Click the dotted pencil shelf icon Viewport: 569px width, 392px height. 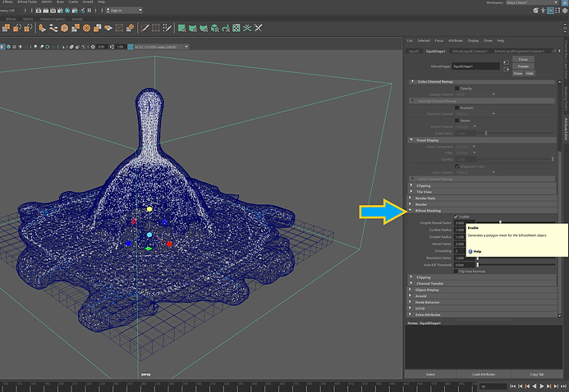(167, 28)
